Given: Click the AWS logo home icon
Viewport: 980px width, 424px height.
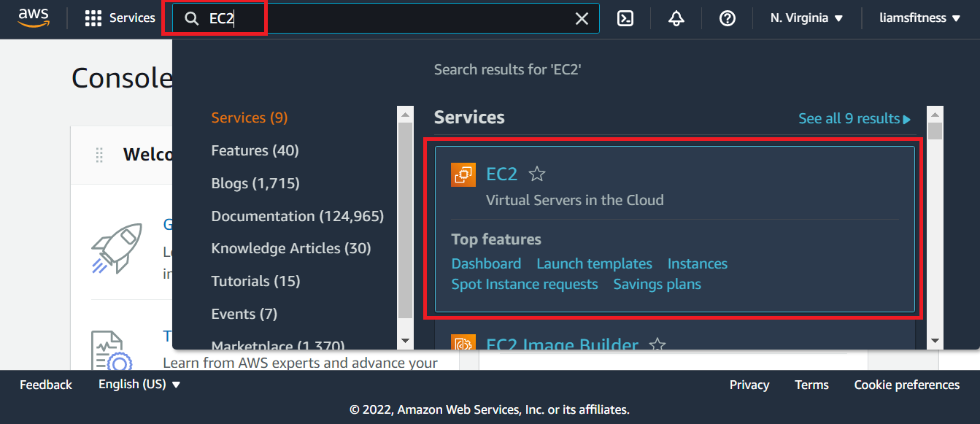Looking at the screenshot, I should 34,18.
